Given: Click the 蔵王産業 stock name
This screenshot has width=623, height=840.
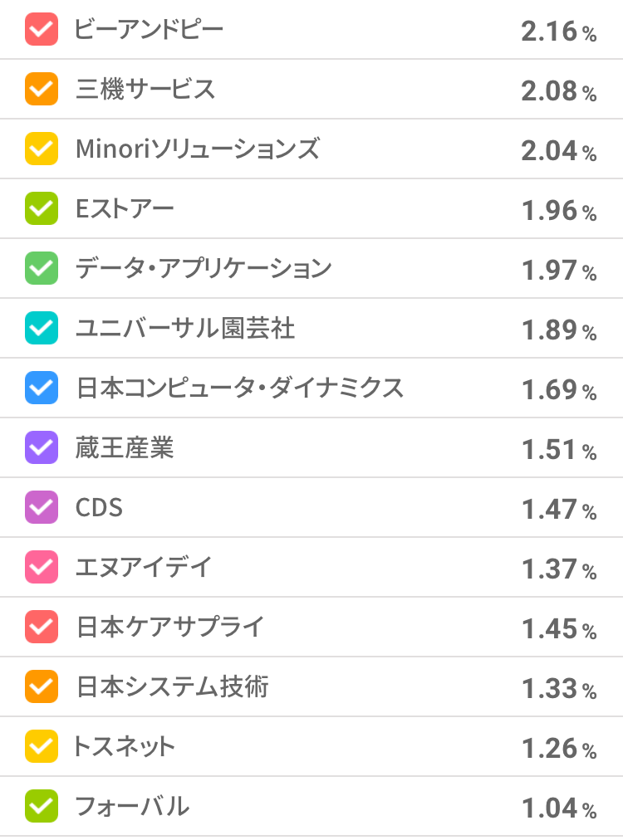Looking at the screenshot, I should [125, 448].
